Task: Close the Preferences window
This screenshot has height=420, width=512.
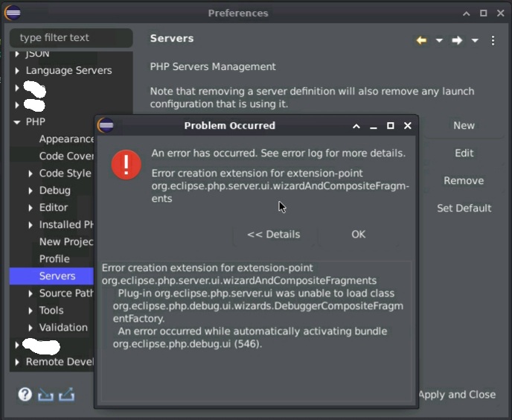Action: 501,13
